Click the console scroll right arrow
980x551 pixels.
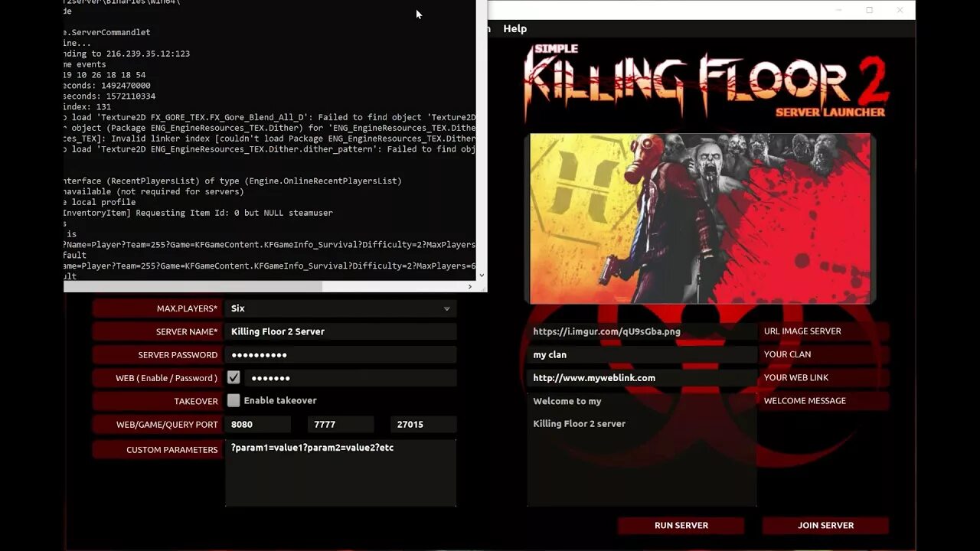[x=470, y=286]
